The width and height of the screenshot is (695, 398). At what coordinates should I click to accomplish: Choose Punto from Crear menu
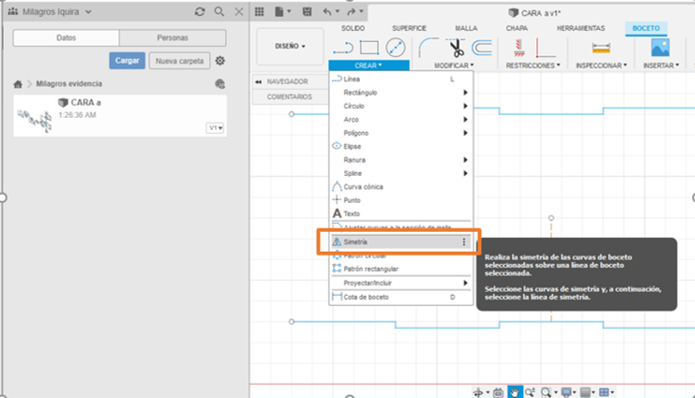click(401, 200)
